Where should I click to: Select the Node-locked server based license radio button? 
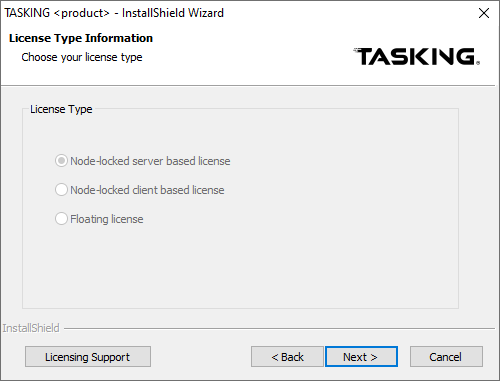click(61, 161)
